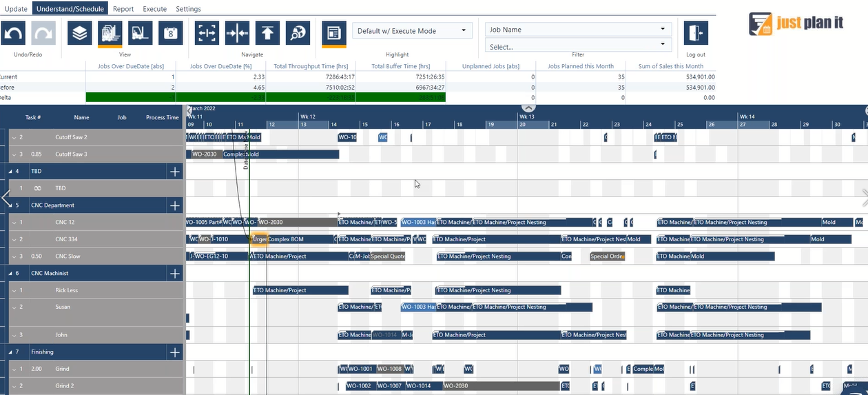Image resolution: width=868 pixels, height=395 pixels.
Task: Open the calendar view icon showing 8
Action: 171,33
